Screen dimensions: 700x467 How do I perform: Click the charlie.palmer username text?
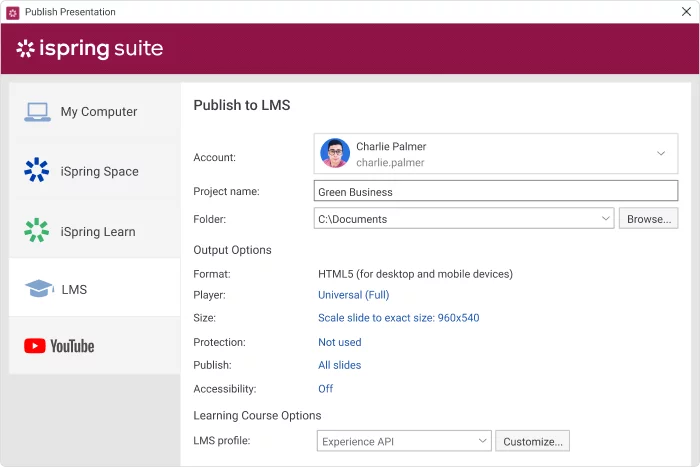click(x=390, y=163)
